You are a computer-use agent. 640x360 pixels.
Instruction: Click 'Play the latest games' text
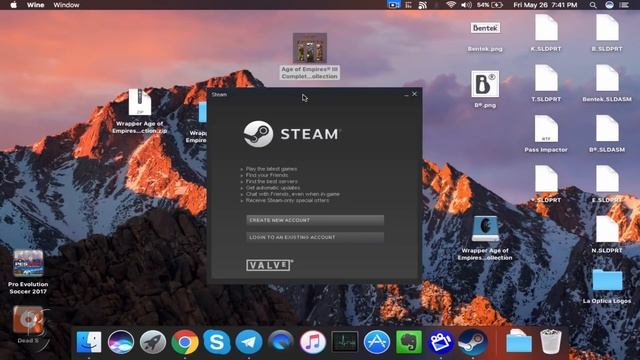pyautogui.click(x=271, y=169)
